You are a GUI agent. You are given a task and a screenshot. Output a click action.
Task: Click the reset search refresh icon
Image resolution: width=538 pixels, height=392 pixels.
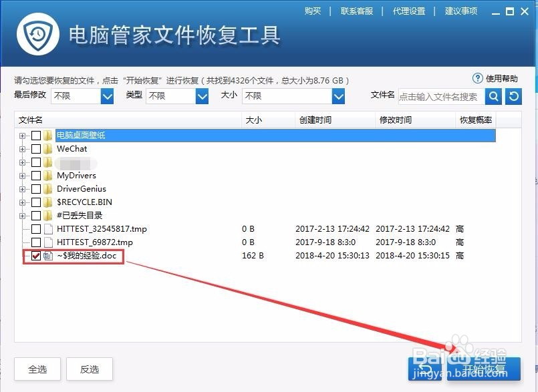(x=514, y=96)
